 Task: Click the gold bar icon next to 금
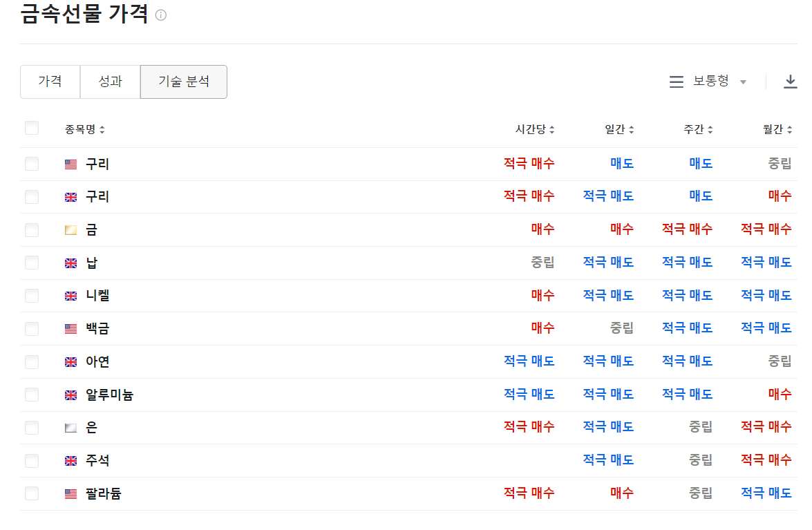pyautogui.click(x=71, y=230)
